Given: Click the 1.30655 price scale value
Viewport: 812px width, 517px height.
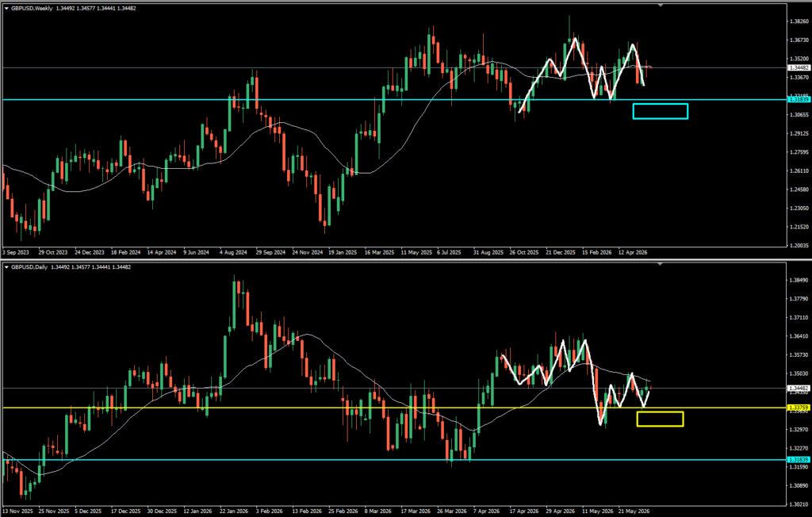Looking at the screenshot, I should (799, 114).
